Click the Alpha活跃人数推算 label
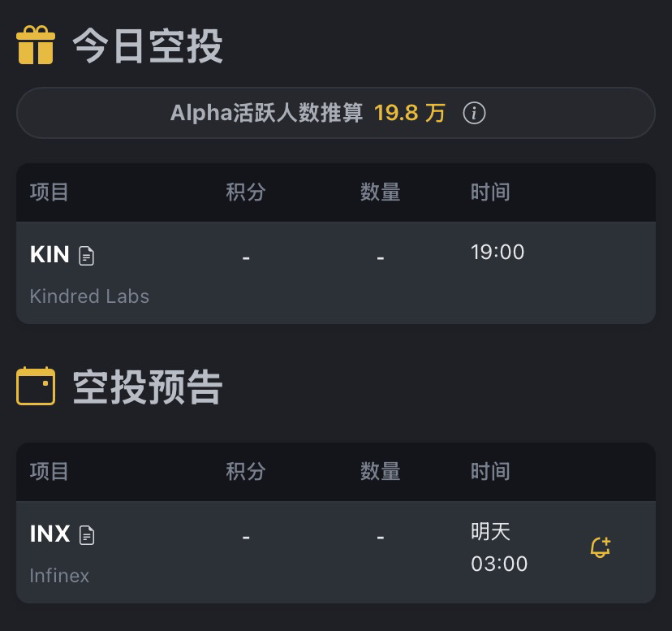Viewport: 672px width, 631px height. [x=266, y=113]
